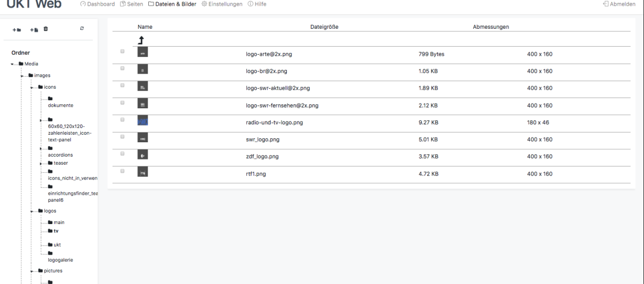The image size is (644, 284).
Task: Open the Hilfe menu
Action: tap(257, 4)
